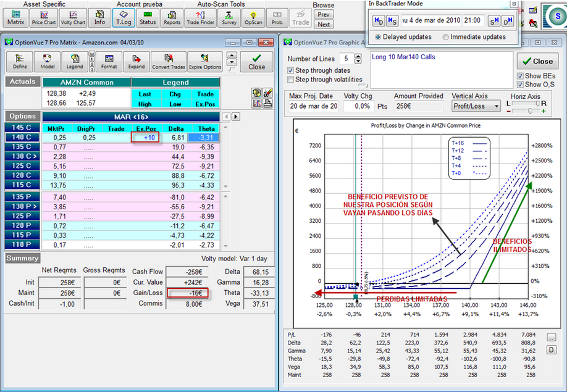
Task: Expand the 130 P strike row header
Action: (x=22, y=206)
